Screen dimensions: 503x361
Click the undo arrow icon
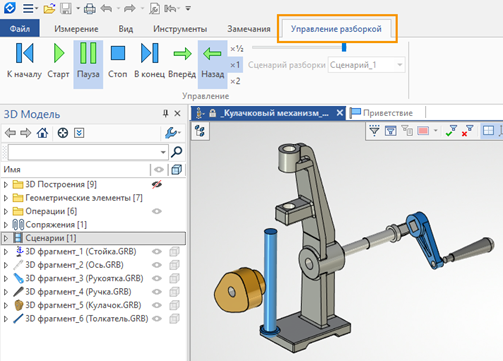point(106,8)
